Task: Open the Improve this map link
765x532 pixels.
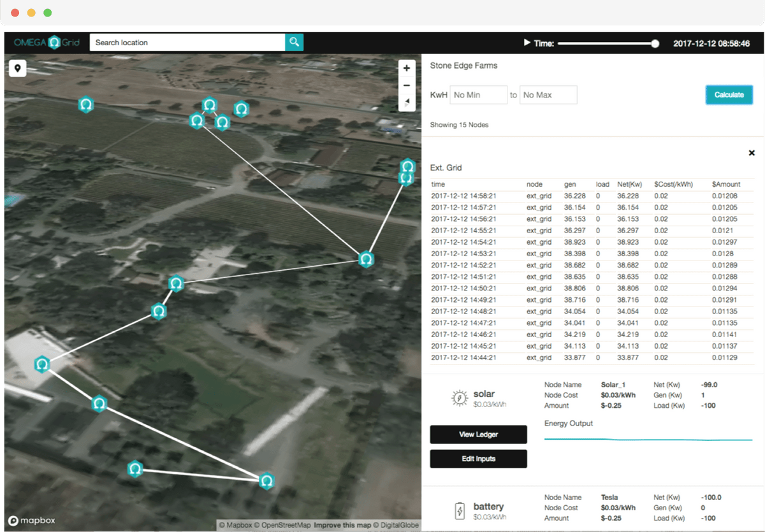Action: [x=343, y=526]
